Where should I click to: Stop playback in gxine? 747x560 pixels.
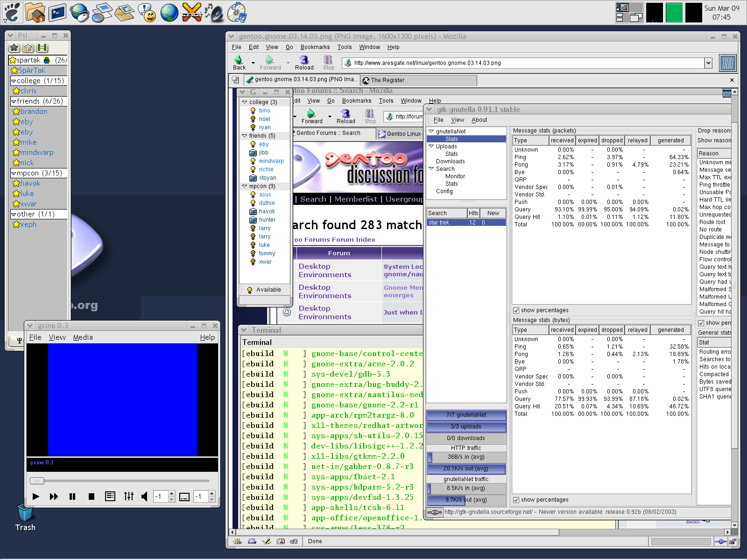(92, 496)
